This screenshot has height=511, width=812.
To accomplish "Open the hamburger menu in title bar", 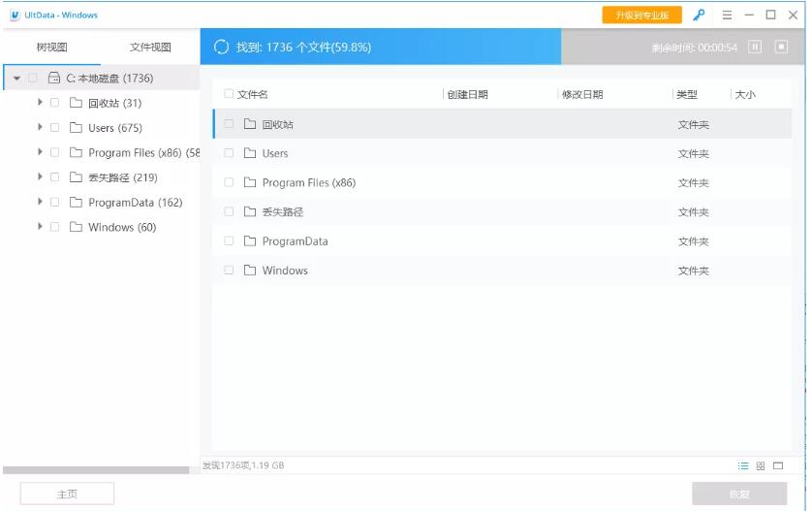I will [726, 15].
